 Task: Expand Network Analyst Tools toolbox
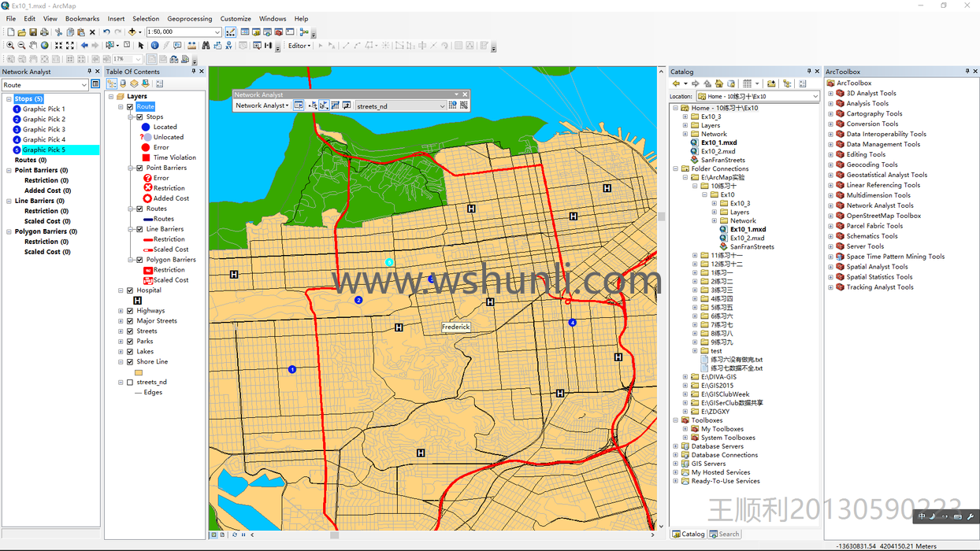click(830, 205)
